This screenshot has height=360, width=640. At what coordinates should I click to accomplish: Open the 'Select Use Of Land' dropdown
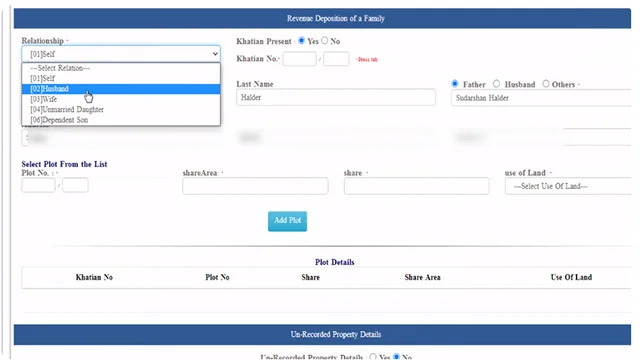click(x=568, y=186)
